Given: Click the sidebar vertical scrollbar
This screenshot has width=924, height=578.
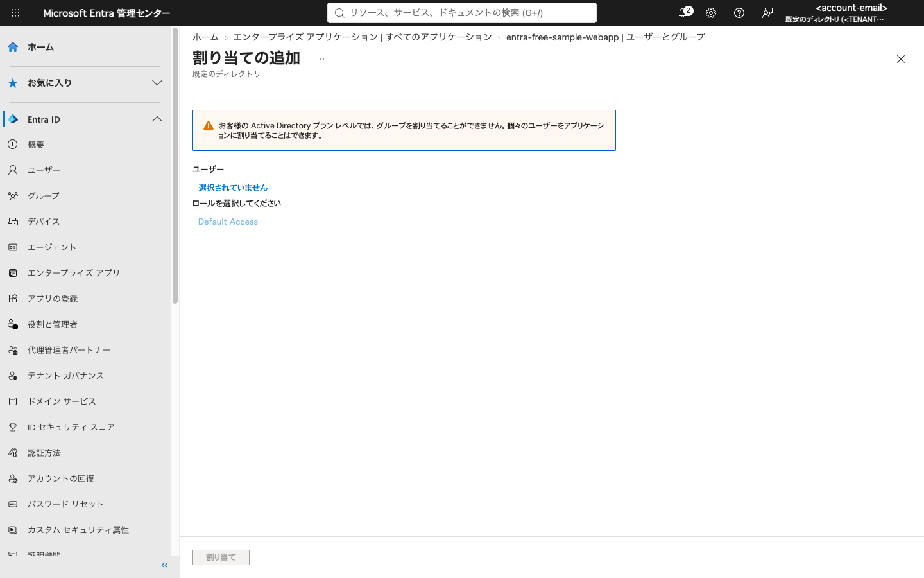Looking at the screenshot, I should pyautogui.click(x=175, y=166).
